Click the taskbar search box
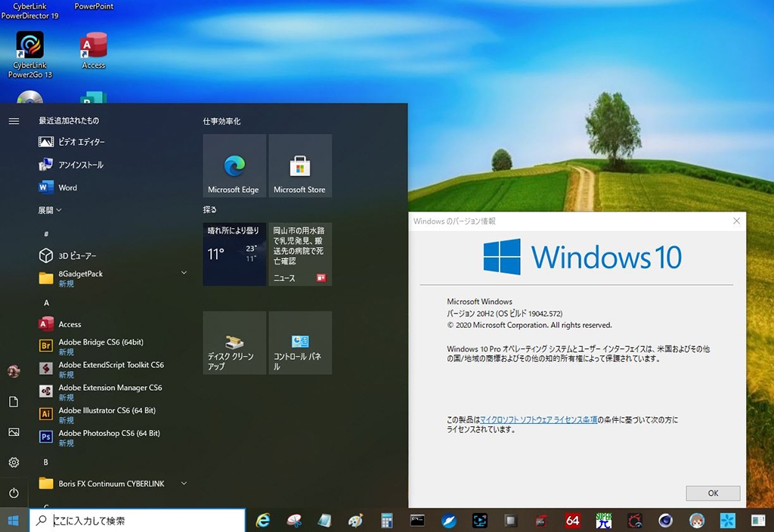This screenshot has height=532, width=774. click(138, 521)
